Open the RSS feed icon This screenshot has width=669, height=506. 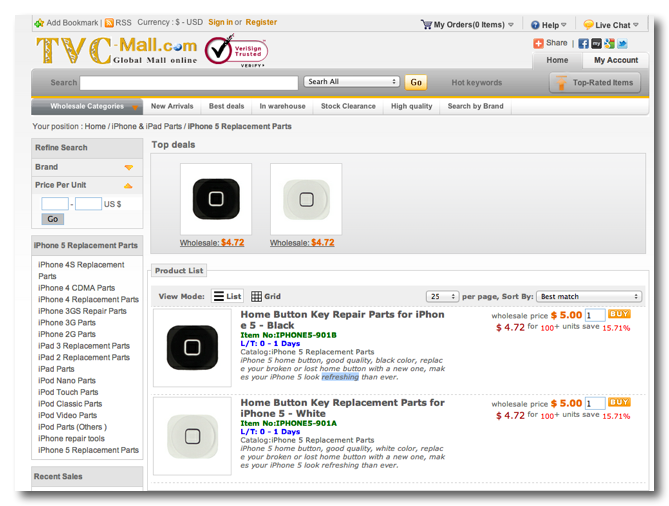click(109, 23)
